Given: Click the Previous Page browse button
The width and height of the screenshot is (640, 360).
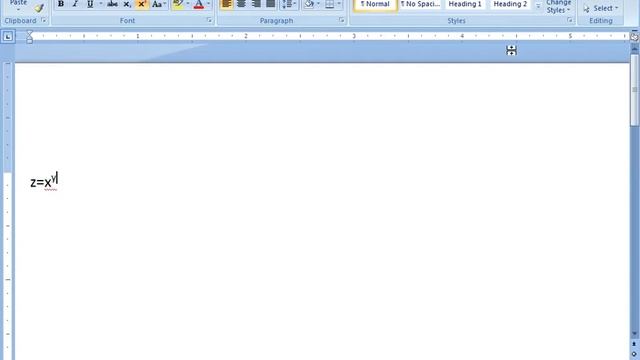Looking at the screenshot, I should pyautogui.click(x=634, y=344).
